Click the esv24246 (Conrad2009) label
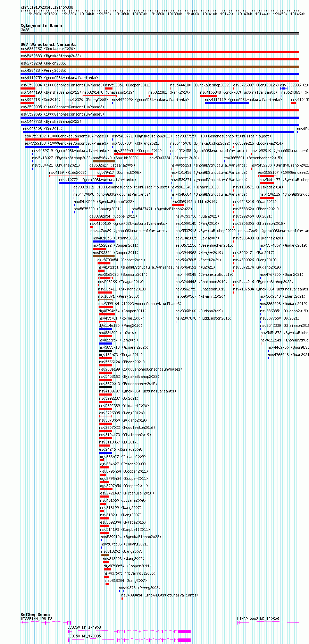309x644 pixels. tap(121, 450)
